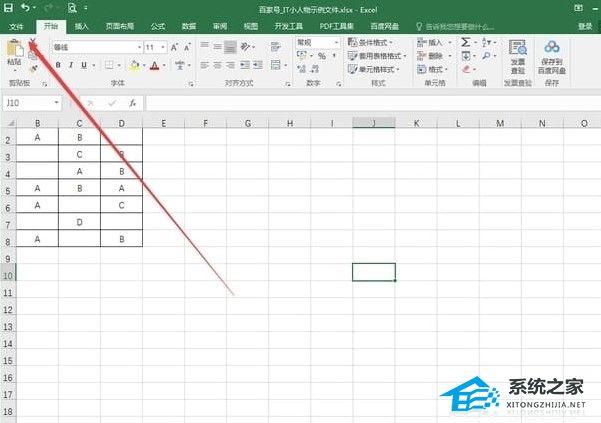
Task: Click the accounting number format icon
Action: pyautogui.click(x=302, y=56)
